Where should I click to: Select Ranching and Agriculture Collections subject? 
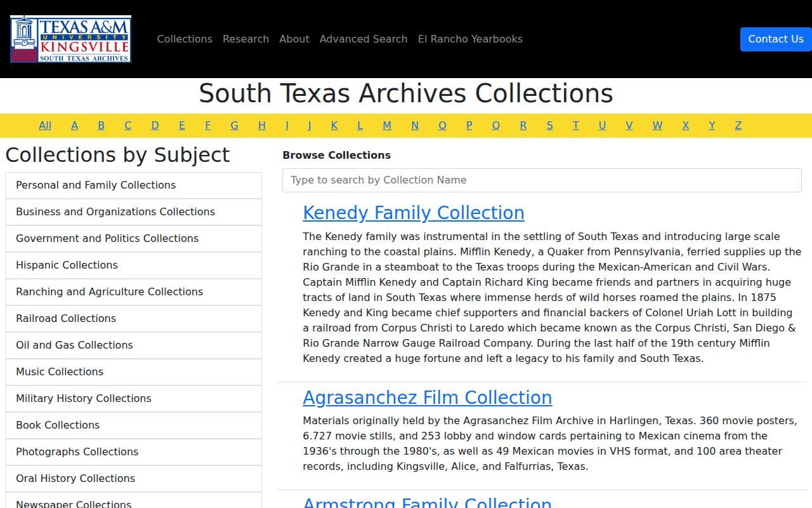(133, 292)
